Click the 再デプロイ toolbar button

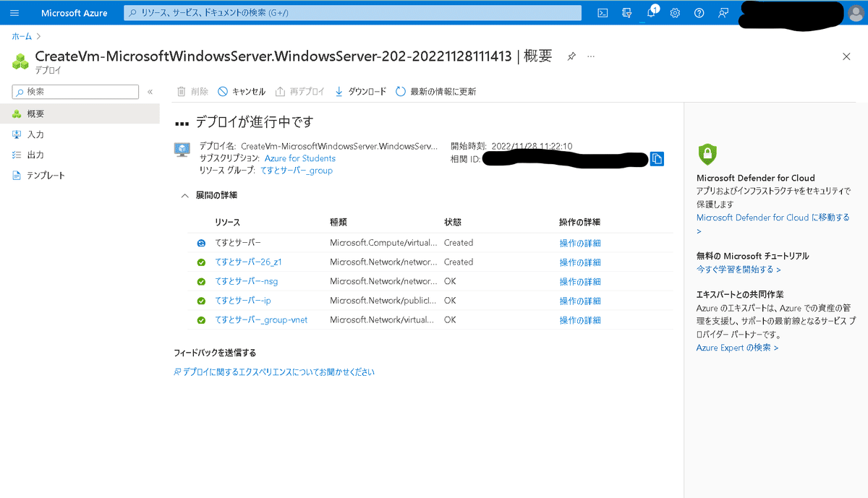pos(300,92)
